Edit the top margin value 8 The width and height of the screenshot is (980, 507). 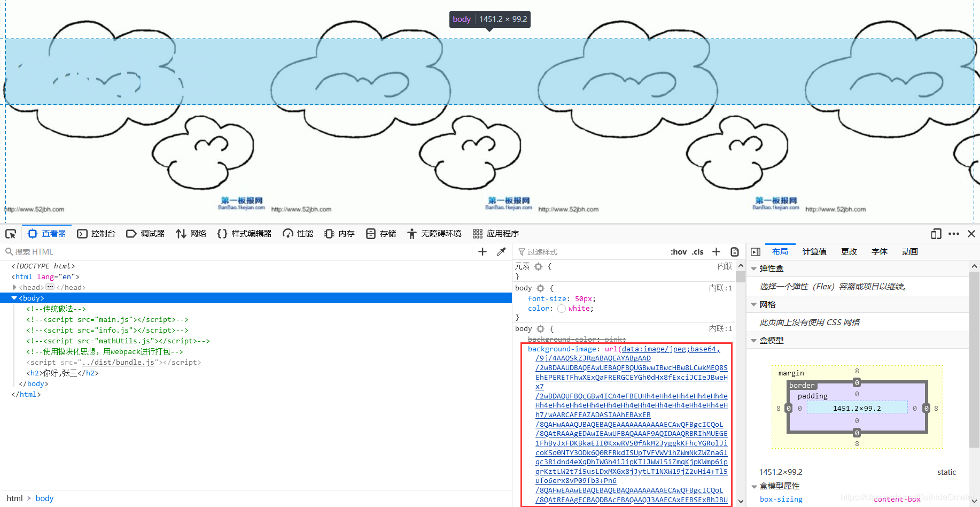[x=857, y=371]
